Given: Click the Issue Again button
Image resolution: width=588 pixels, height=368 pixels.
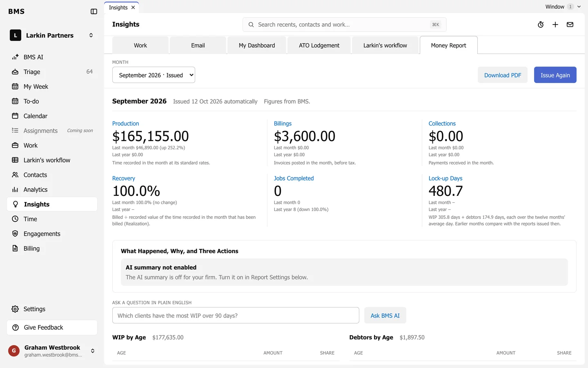Looking at the screenshot, I should pos(555,75).
